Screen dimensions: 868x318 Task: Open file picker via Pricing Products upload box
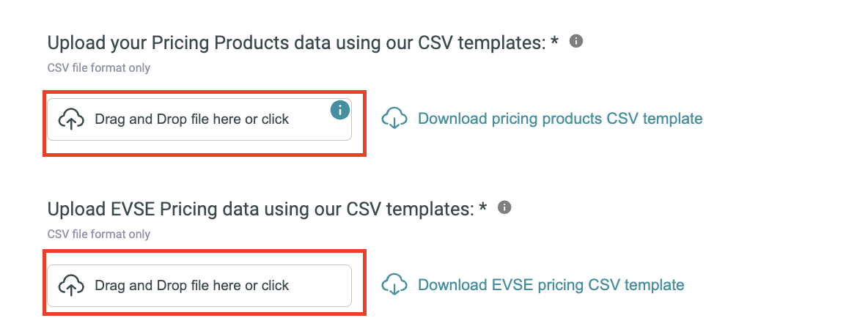pos(199,119)
